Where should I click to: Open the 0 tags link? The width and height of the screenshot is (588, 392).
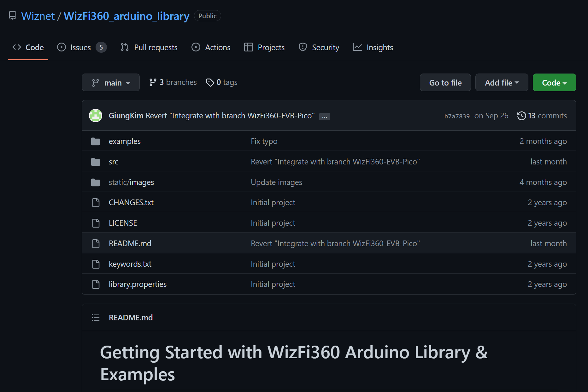click(x=222, y=82)
